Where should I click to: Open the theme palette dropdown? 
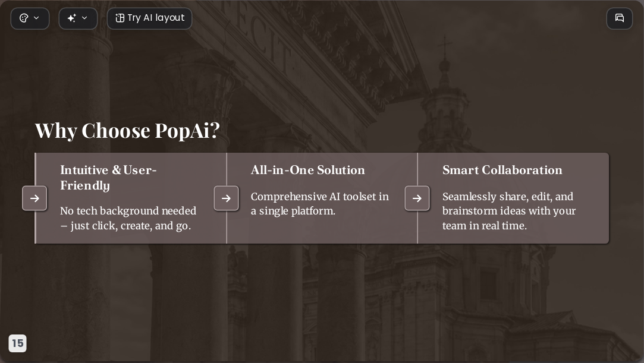[30, 18]
